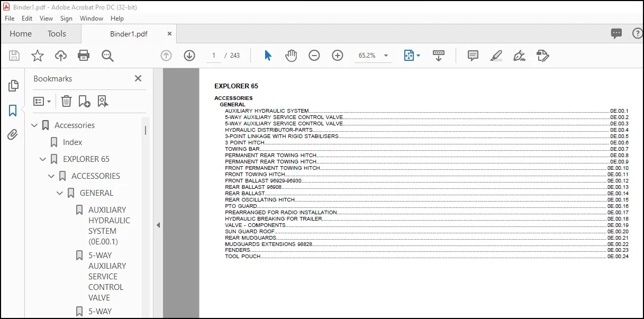
Task: Open the Attachments paperclip panel
Action: pyautogui.click(x=13, y=135)
